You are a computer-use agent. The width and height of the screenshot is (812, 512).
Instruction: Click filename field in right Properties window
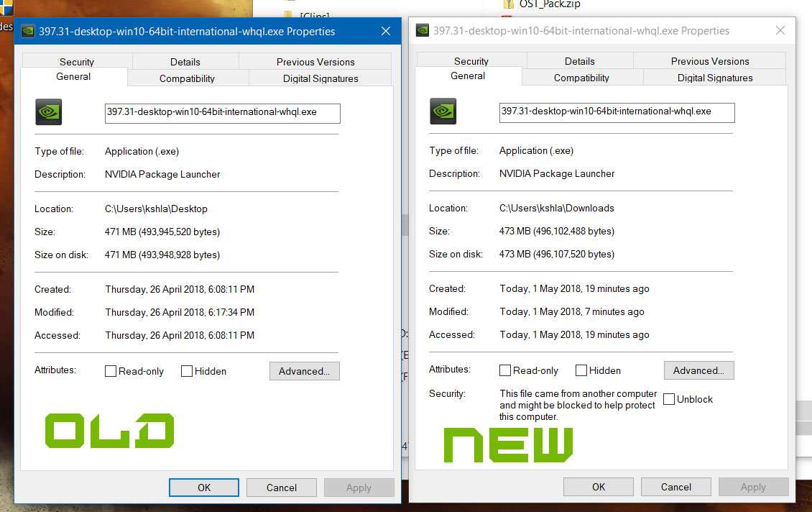617,113
